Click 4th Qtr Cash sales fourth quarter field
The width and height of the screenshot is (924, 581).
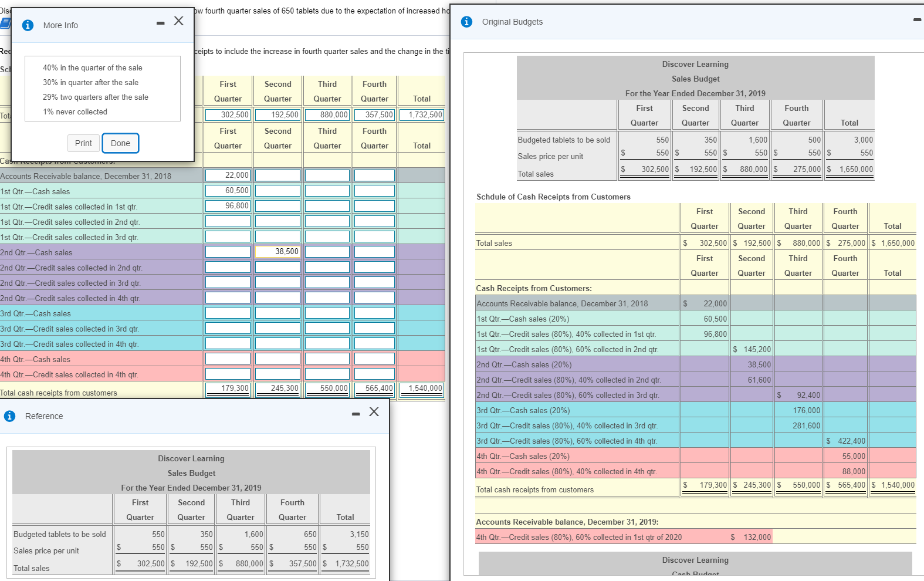point(374,358)
